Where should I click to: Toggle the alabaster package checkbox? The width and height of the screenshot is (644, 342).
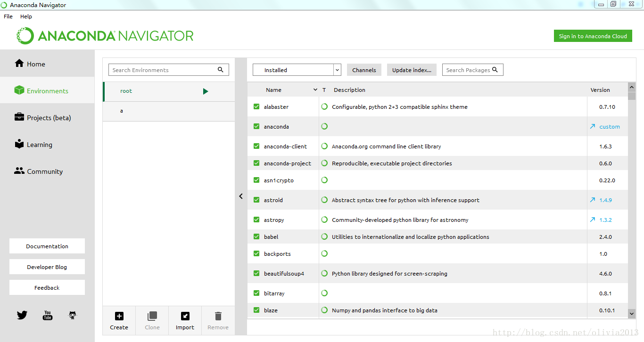[256, 106]
